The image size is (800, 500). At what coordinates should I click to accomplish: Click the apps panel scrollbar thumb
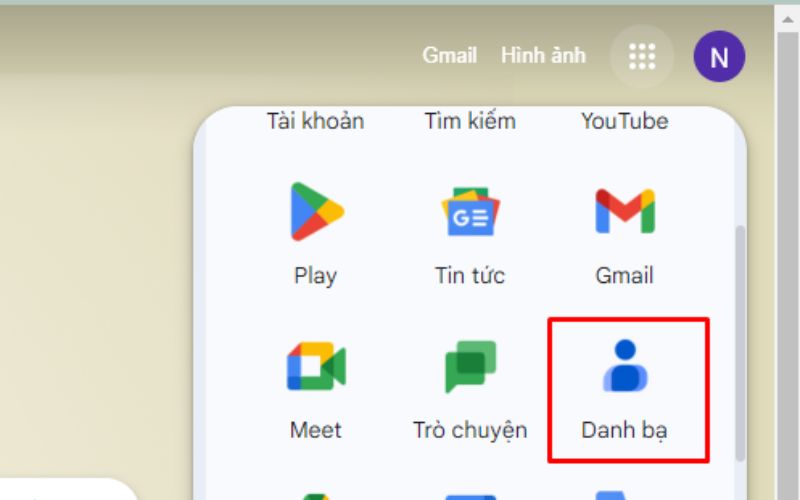(740, 343)
